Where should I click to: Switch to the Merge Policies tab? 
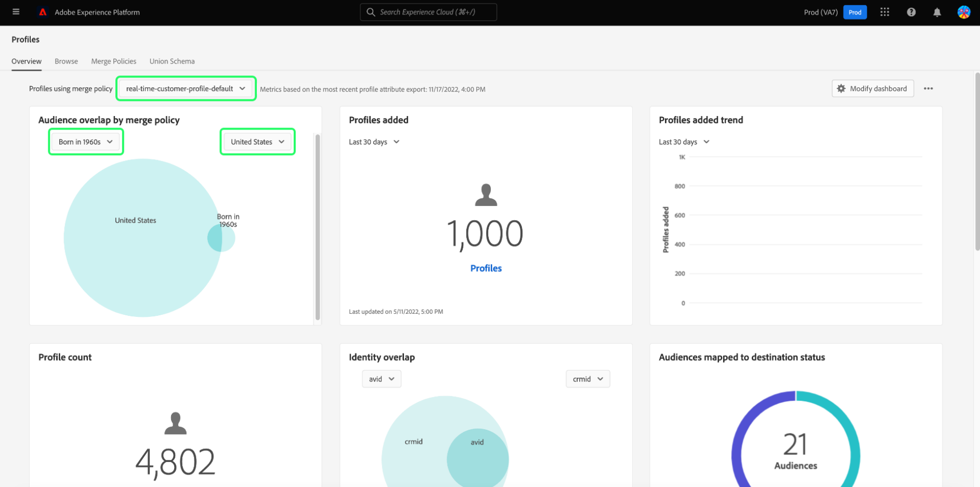[x=114, y=61]
